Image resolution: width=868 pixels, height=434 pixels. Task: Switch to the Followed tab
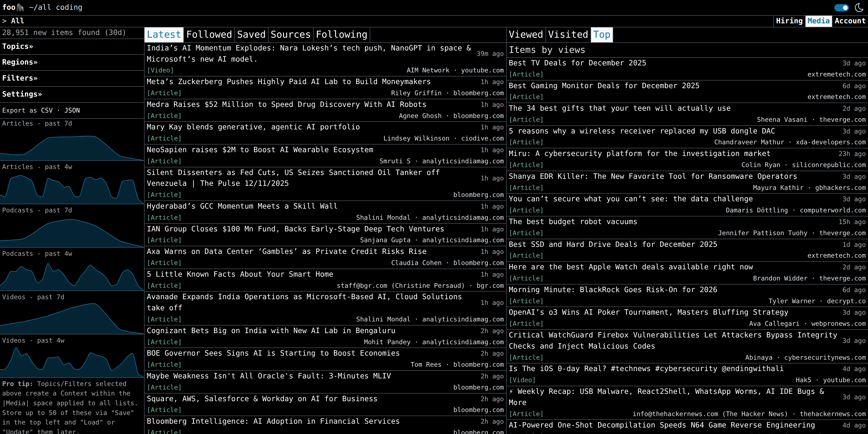pyautogui.click(x=209, y=35)
